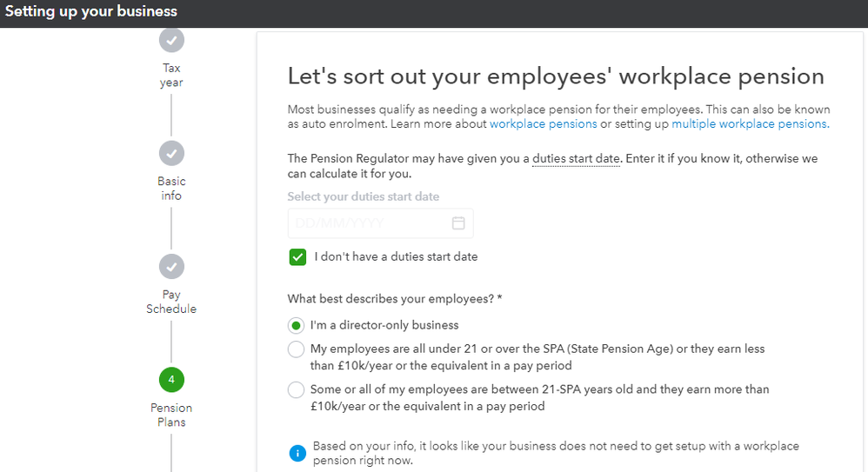
Task: Click the Basic info step checkmark icon
Action: tap(171, 153)
